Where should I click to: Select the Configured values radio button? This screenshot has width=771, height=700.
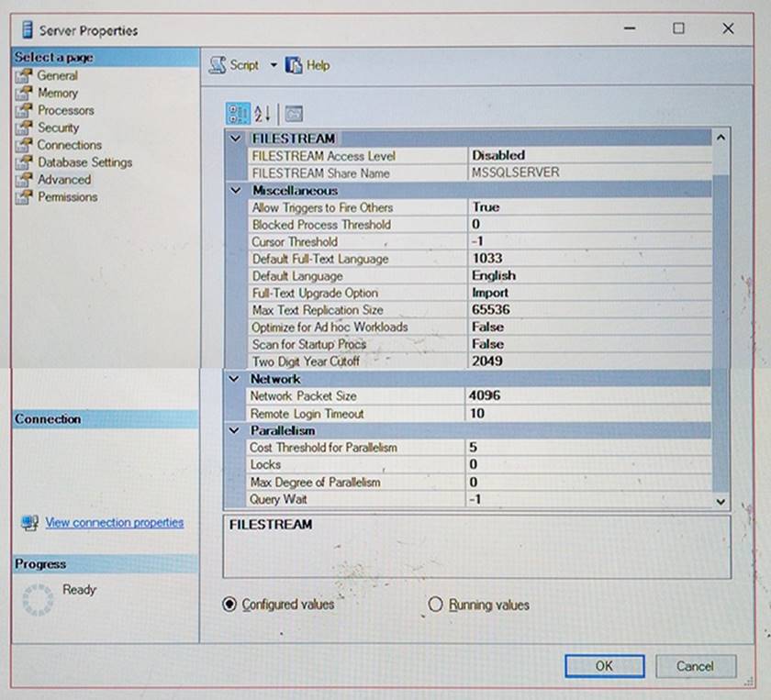(229, 605)
